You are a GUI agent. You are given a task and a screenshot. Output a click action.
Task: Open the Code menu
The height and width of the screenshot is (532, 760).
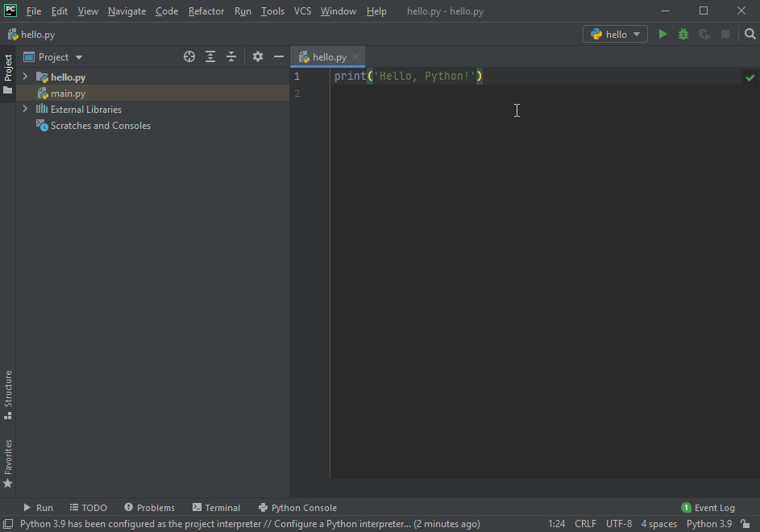tap(167, 11)
